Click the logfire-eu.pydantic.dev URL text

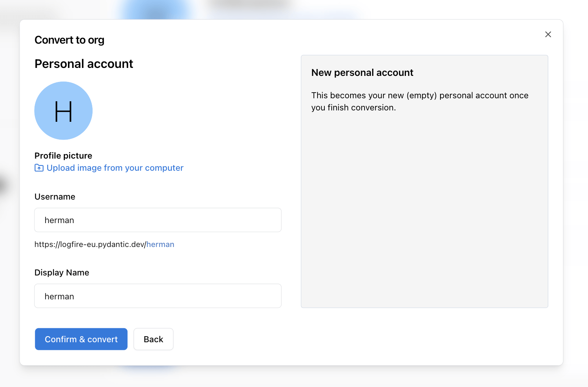(x=90, y=244)
